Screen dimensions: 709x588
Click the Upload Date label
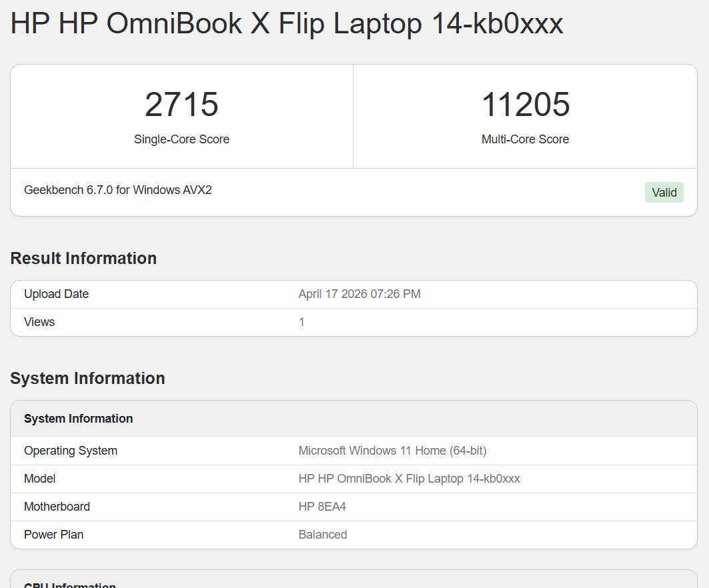click(x=57, y=294)
